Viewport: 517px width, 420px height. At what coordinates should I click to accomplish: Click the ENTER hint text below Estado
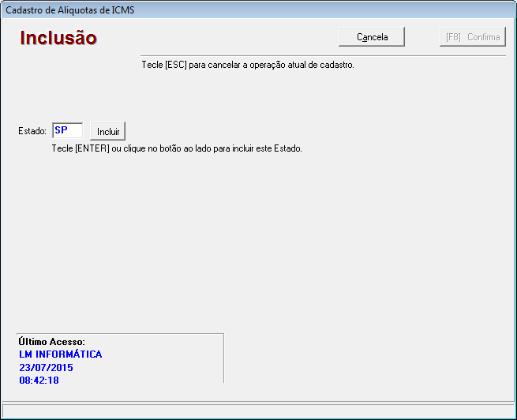[177, 148]
